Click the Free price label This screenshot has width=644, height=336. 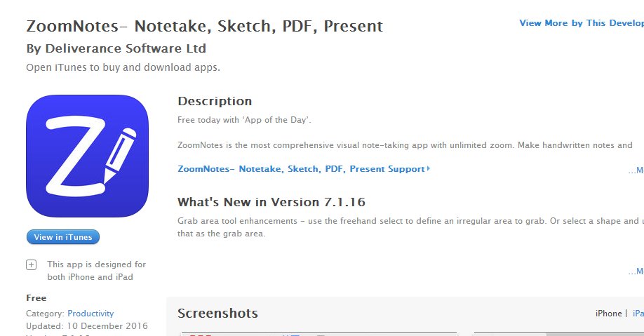[x=36, y=298]
